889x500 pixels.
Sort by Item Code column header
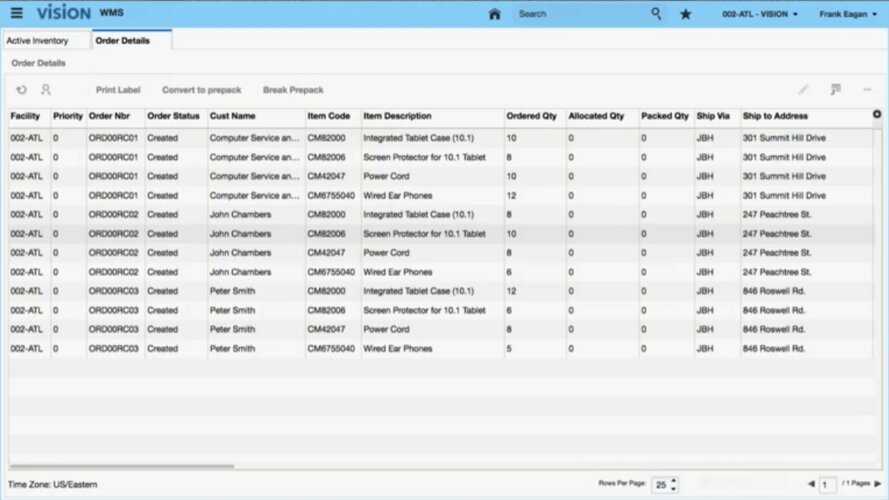tap(329, 116)
